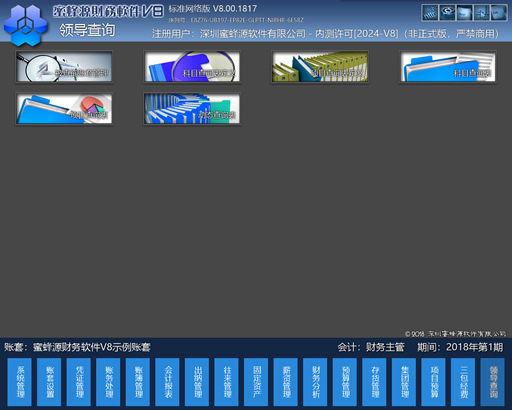Switch to the 系统管理 module tab
The image size is (512, 410).
coord(20,382)
